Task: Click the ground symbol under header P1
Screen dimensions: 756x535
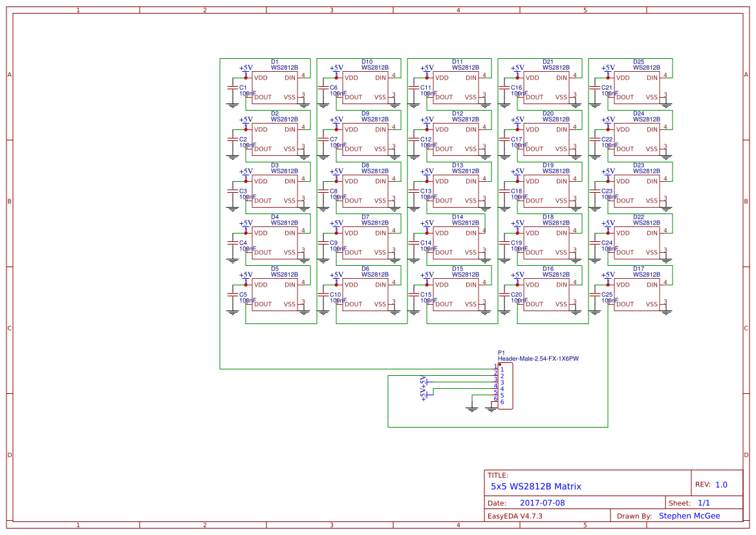Action: pyautogui.click(x=490, y=409)
